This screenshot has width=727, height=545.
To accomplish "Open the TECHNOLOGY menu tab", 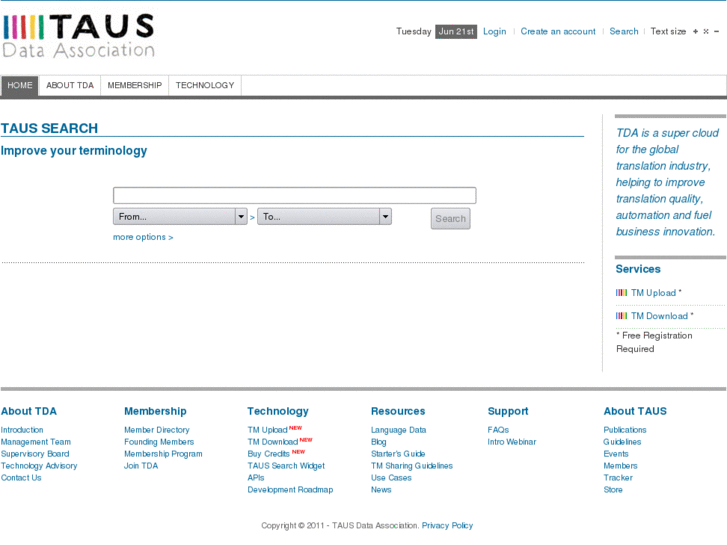I will coord(205,85).
